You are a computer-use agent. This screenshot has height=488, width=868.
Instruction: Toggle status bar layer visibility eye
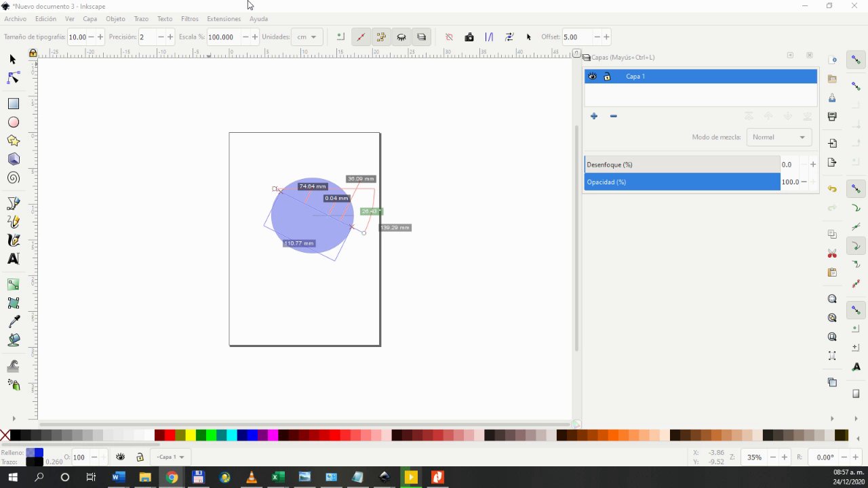[x=121, y=457]
